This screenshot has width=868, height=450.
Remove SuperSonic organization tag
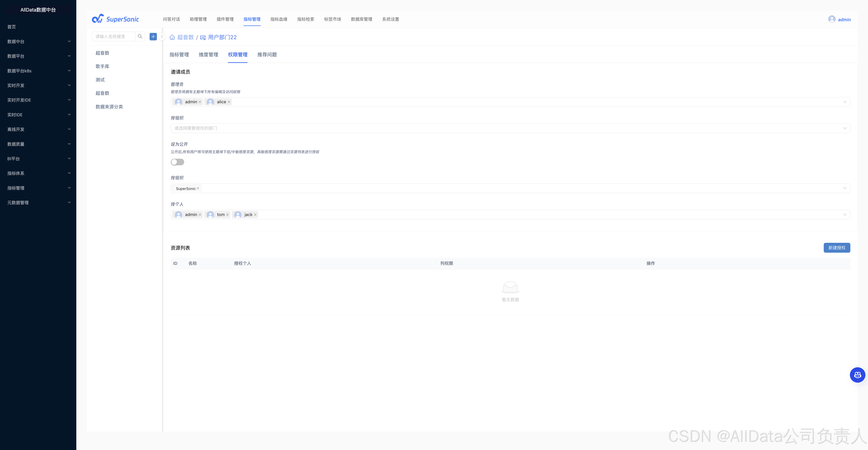[x=198, y=188]
